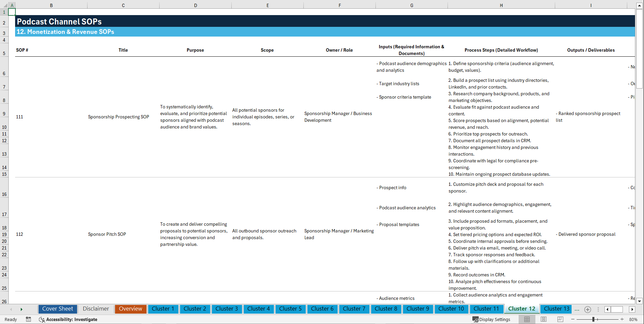Screen dimensions: 644x324
Task: Open the Cluster 7 sheet tab
Action: pos(354,309)
